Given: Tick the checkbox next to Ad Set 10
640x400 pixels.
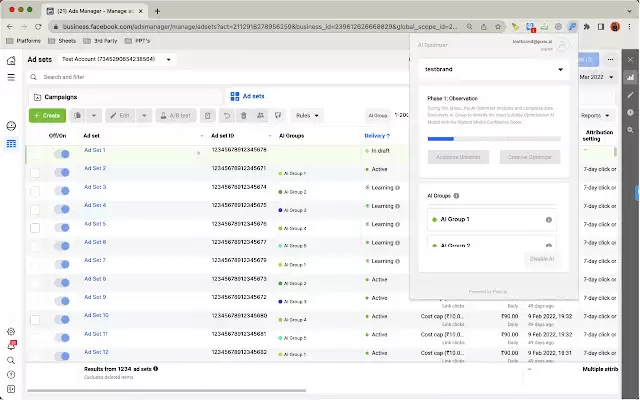Looking at the screenshot, I should 35,320.
